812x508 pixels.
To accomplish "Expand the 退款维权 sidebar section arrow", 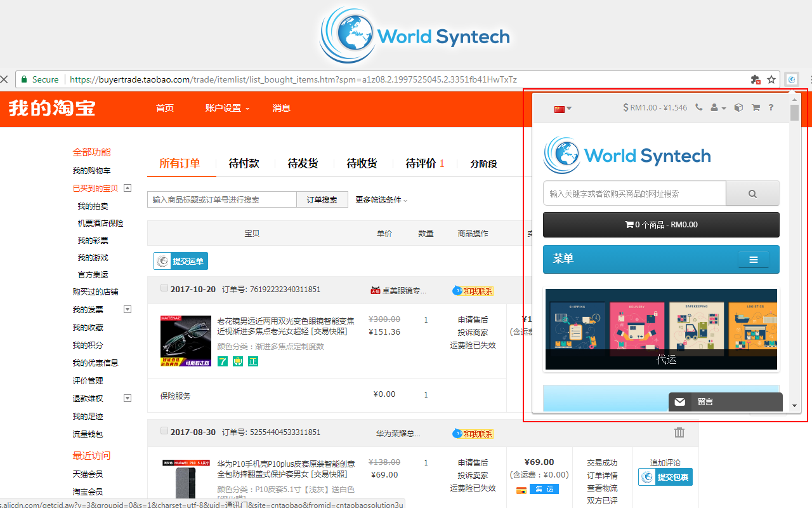I will coord(128,398).
